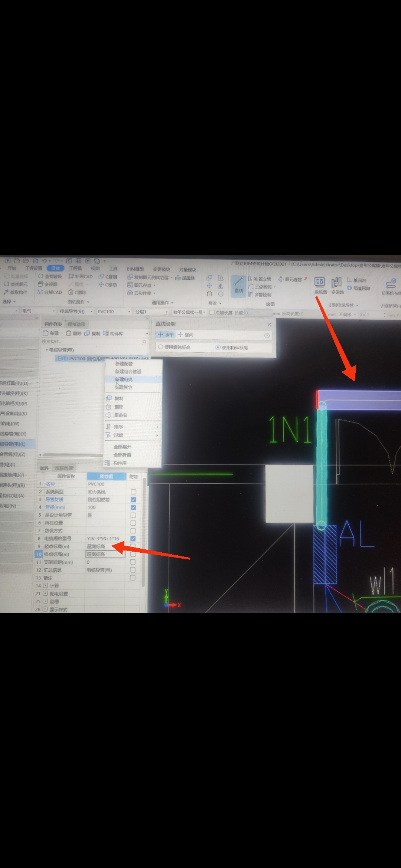The image size is (401, 868).
Task: Expand the 计算 property group
Action: click(x=45, y=585)
